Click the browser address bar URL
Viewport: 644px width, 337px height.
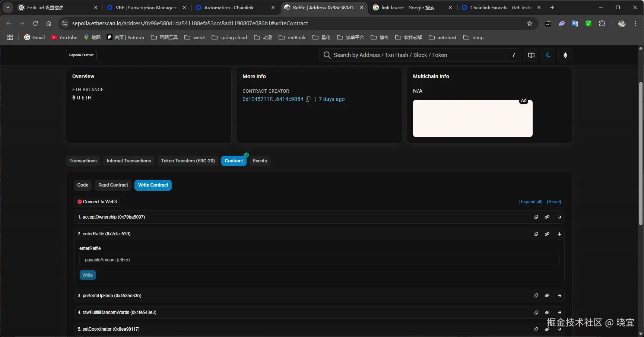pyautogui.click(x=190, y=23)
